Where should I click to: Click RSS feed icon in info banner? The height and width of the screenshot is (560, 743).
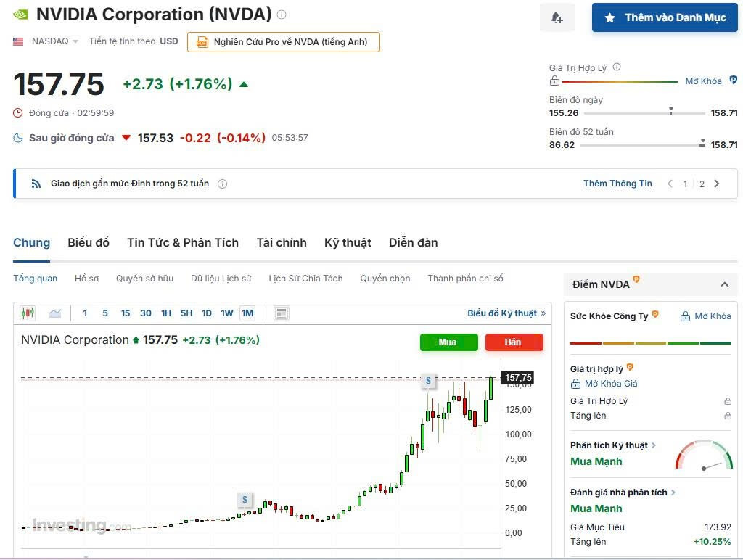pos(36,184)
